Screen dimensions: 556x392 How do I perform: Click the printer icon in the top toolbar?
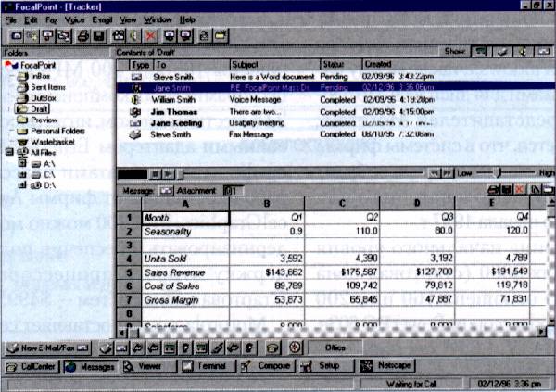pos(83,36)
